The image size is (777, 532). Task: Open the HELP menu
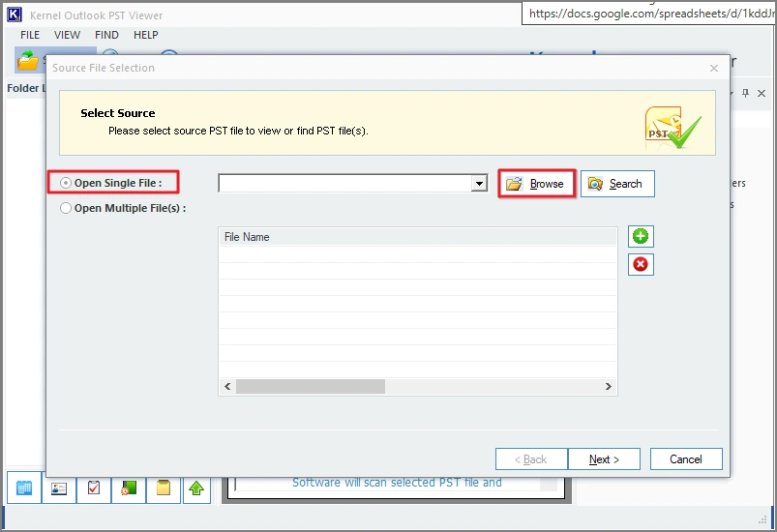146,35
